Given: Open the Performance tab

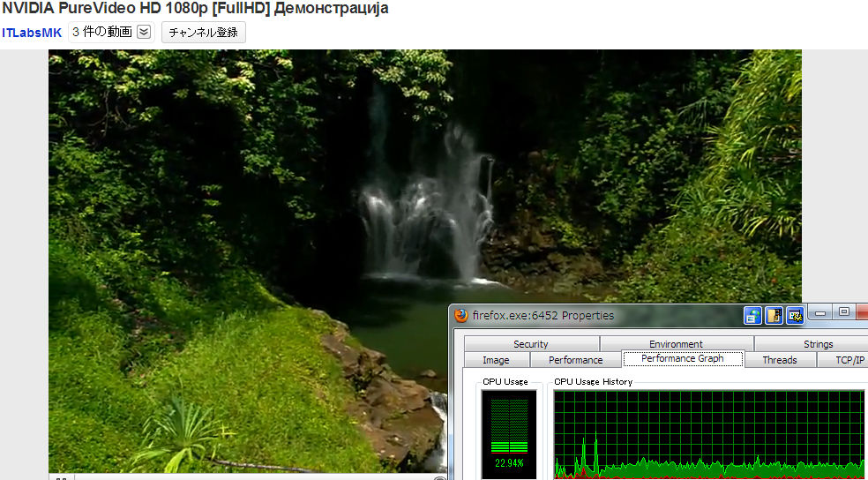Looking at the screenshot, I should 576,360.
